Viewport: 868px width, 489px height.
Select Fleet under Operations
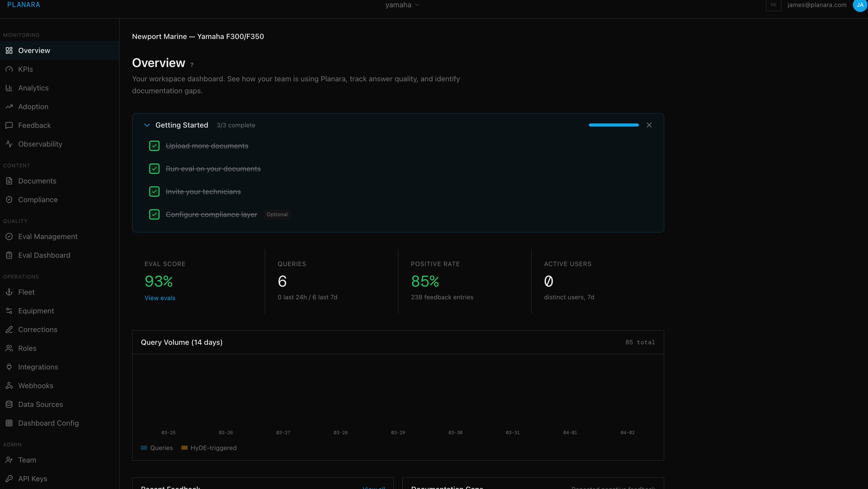[59, 292]
